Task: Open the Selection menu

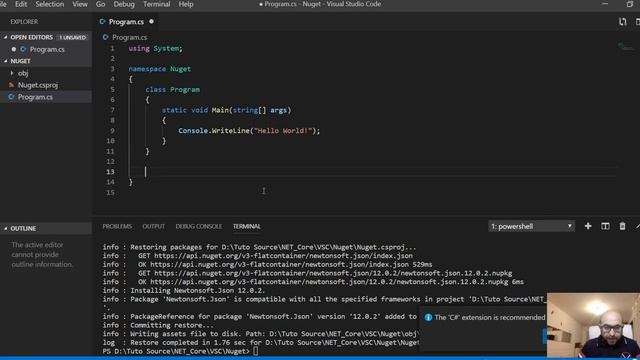Action: [49, 4]
